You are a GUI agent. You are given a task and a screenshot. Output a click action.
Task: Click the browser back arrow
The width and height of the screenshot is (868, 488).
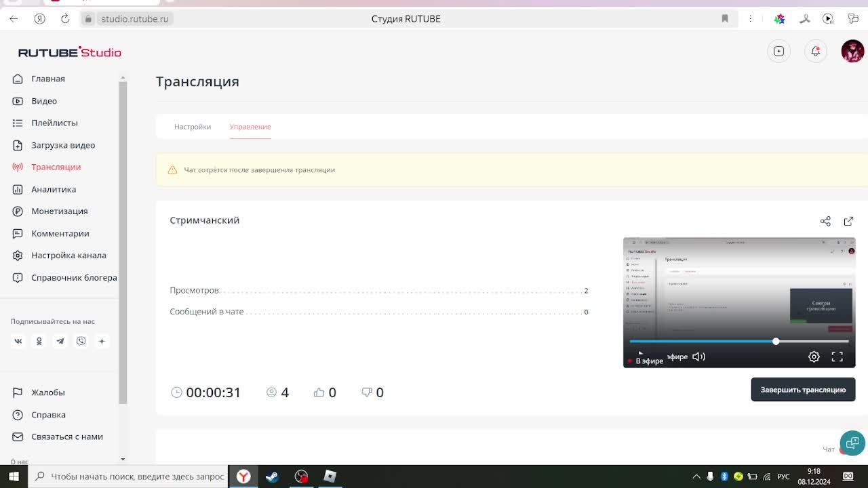pyautogui.click(x=14, y=19)
